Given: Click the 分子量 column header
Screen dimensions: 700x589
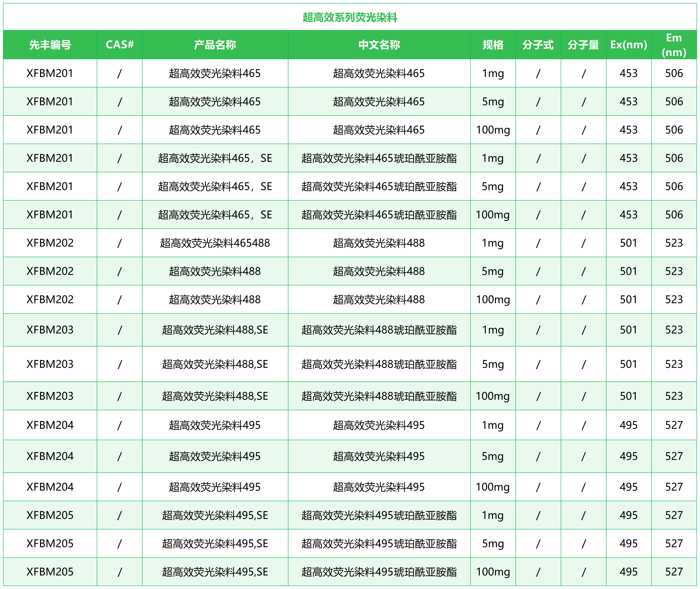Looking at the screenshot, I should pos(583,45).
